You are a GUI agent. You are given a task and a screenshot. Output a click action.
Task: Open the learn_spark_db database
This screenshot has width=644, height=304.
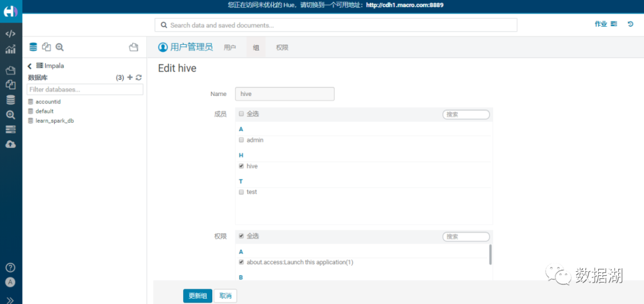point(55,121)
